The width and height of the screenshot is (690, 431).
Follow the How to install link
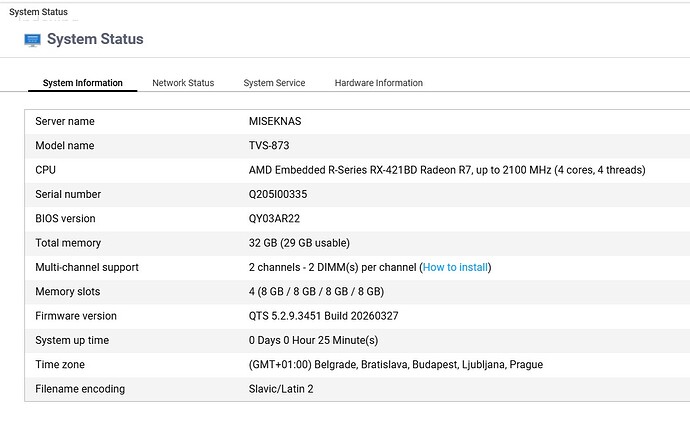(455, 267)
